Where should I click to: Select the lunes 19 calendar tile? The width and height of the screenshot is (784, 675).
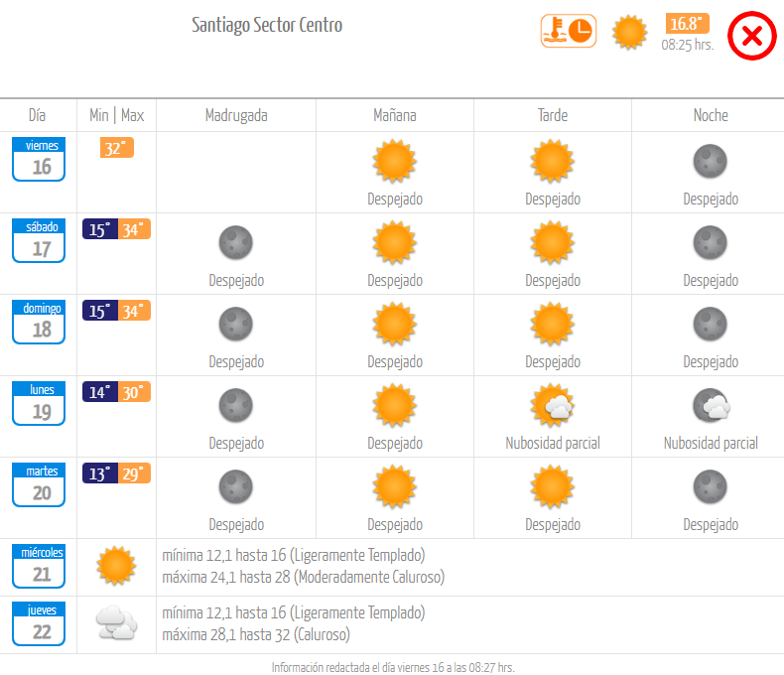coord(39,403)
